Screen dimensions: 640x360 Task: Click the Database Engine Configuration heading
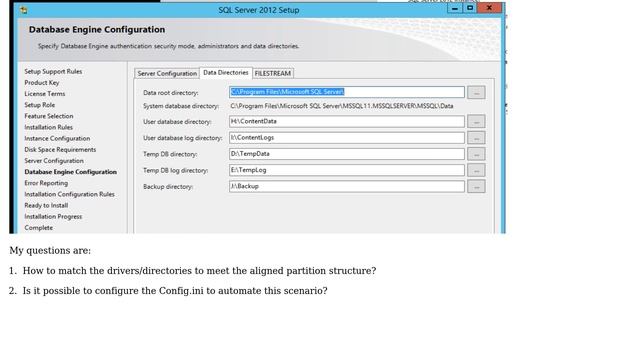97,29
